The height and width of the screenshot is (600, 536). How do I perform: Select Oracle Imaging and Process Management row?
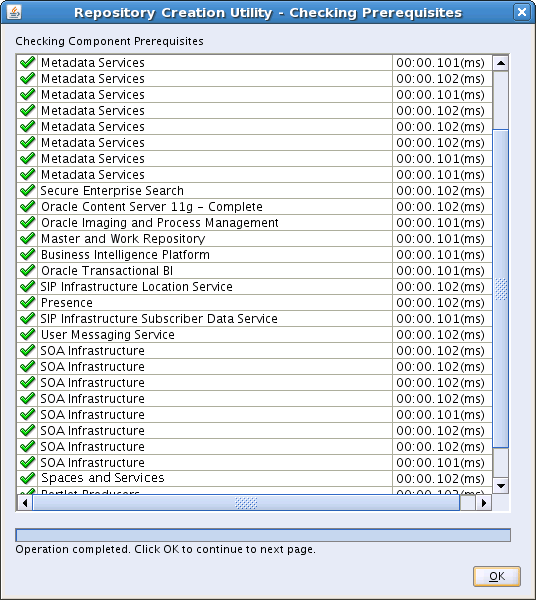coord(254,223)
